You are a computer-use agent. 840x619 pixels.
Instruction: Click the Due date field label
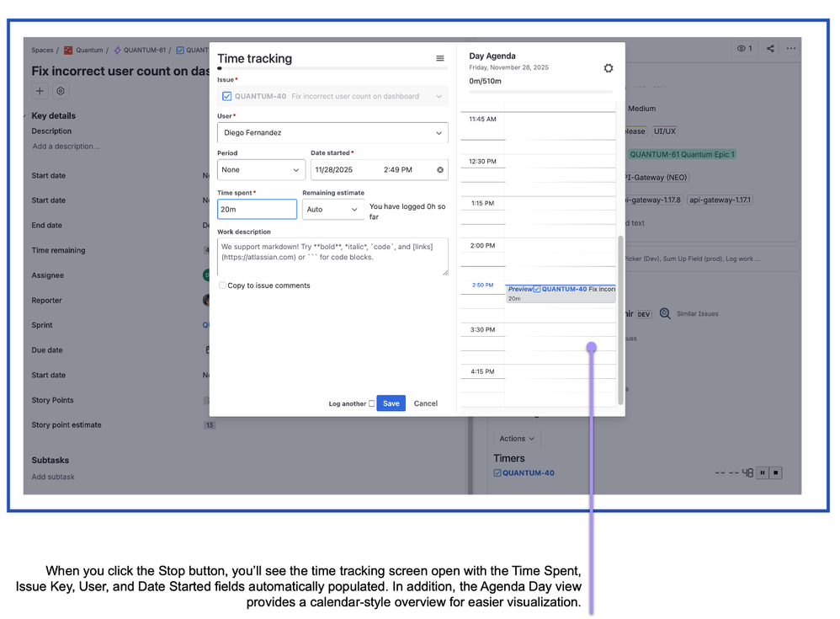coord(47,350)
